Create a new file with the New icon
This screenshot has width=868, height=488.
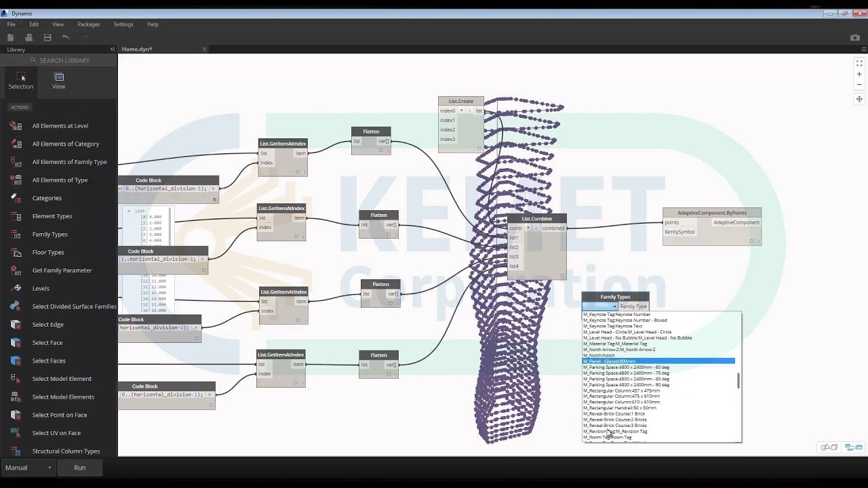9,37
